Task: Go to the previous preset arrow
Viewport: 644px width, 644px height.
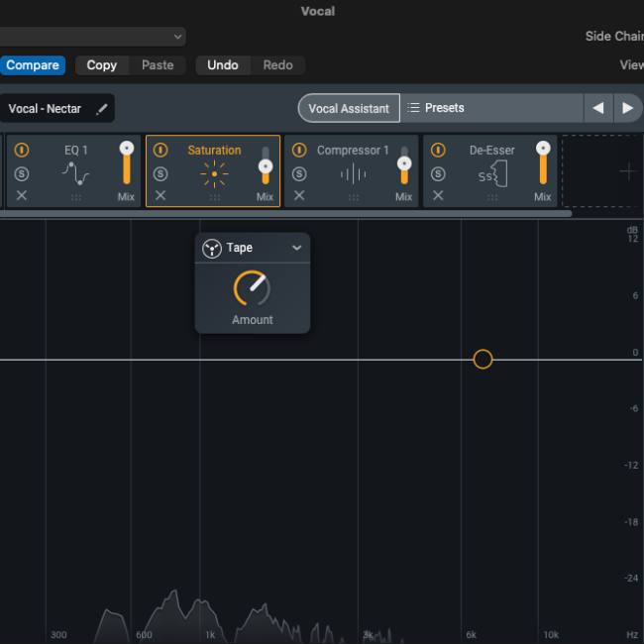Action: (597, 108)
